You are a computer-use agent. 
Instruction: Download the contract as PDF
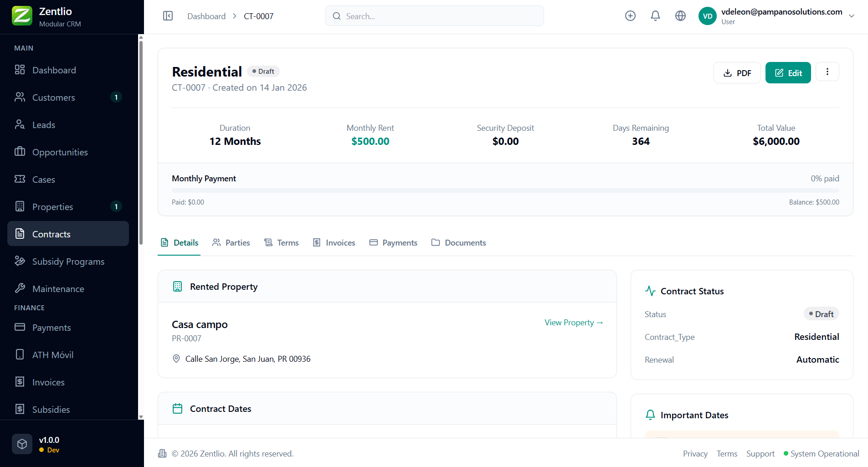(737, 73)
